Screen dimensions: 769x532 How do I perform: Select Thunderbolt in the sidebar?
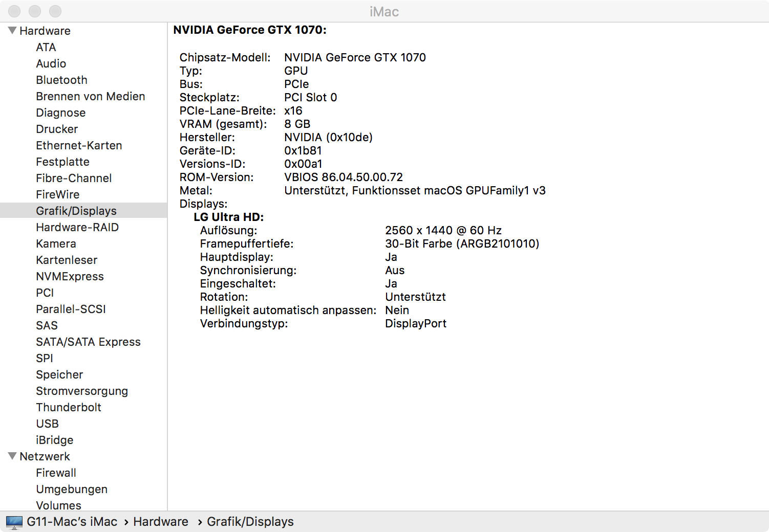point(69,407)
